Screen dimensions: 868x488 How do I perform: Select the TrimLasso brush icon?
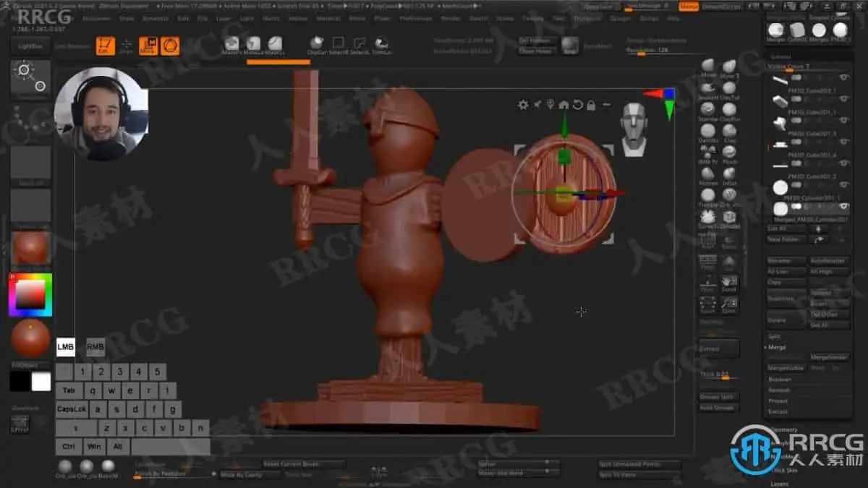[381, 44]
